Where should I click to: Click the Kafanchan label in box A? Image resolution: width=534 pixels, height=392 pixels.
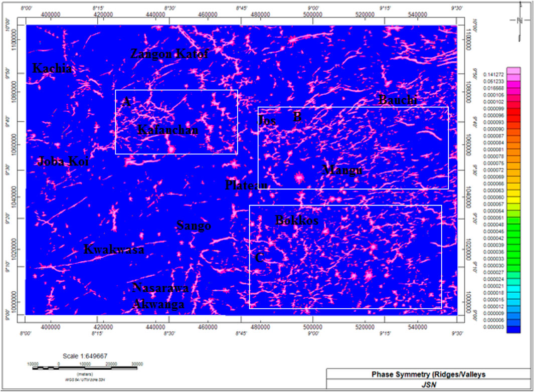click(168, 130)
